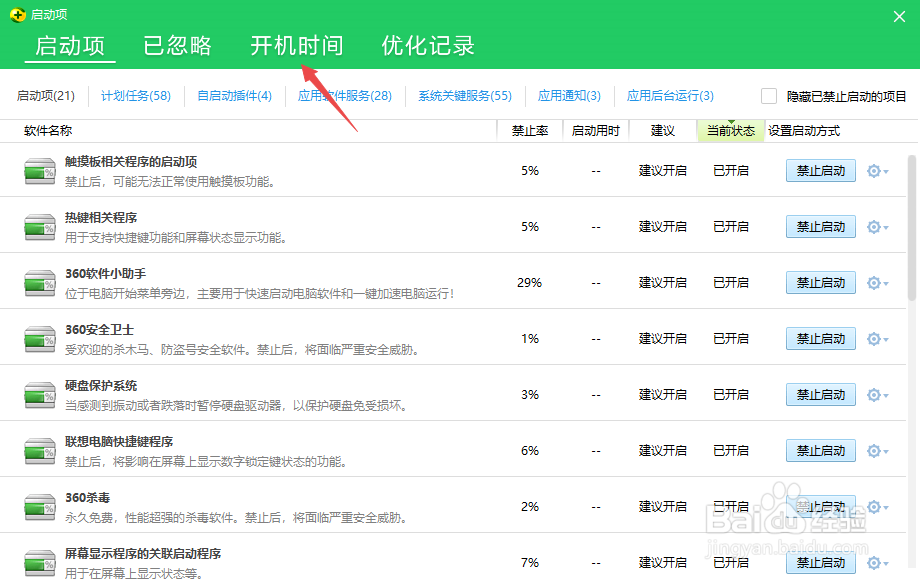Sort by 软件名称 column header

click(48, 131)
